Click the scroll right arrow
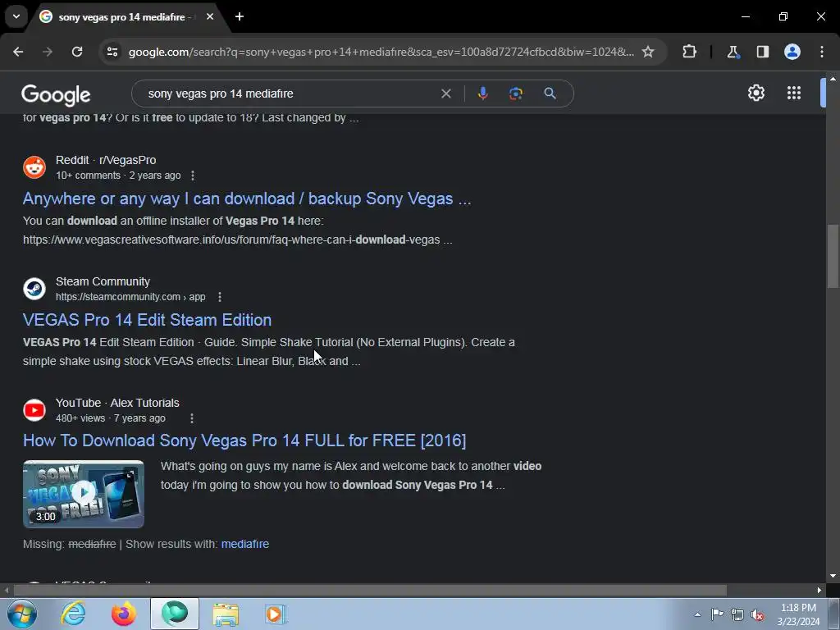The height and width of the screenshot is (630, 840). [x=819, y=591]
